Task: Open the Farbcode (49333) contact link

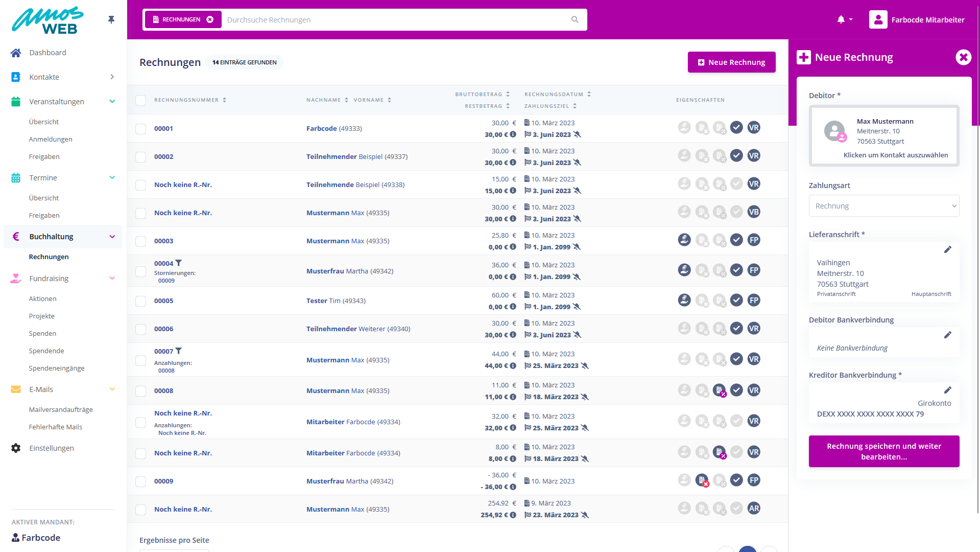Action: tap(334, 128)
